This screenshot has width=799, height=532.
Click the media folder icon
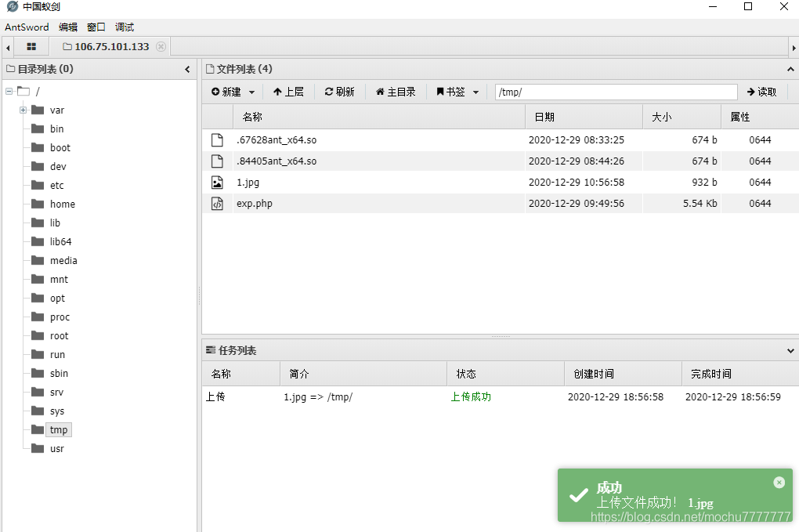pyautogui.click(x=38, y=260)
